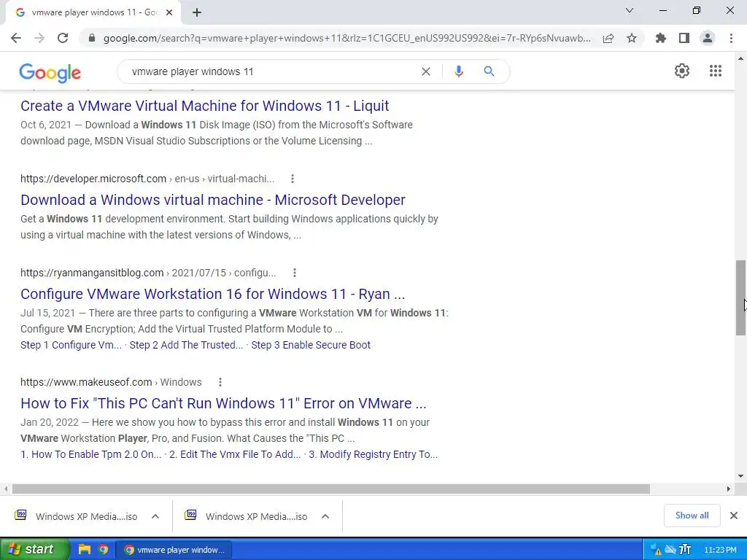
Task: Start voice search with microphone
Action: click(459, 71)
